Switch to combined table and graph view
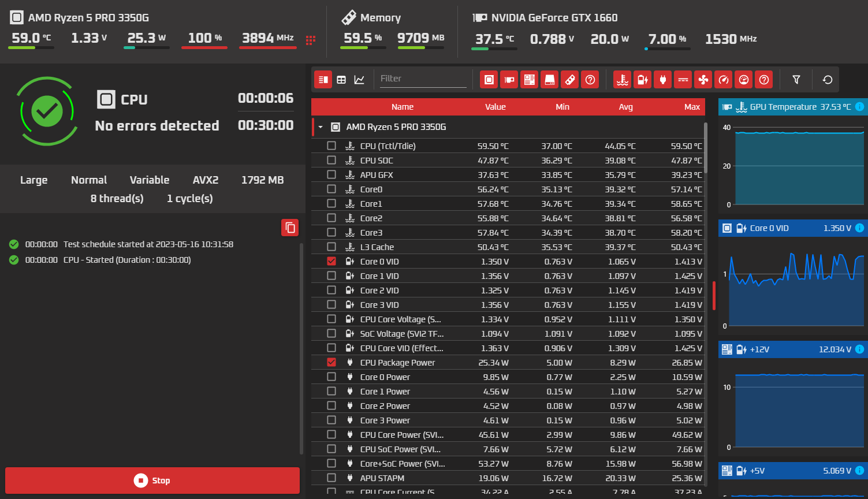The image size is (868, 499). 323,80
